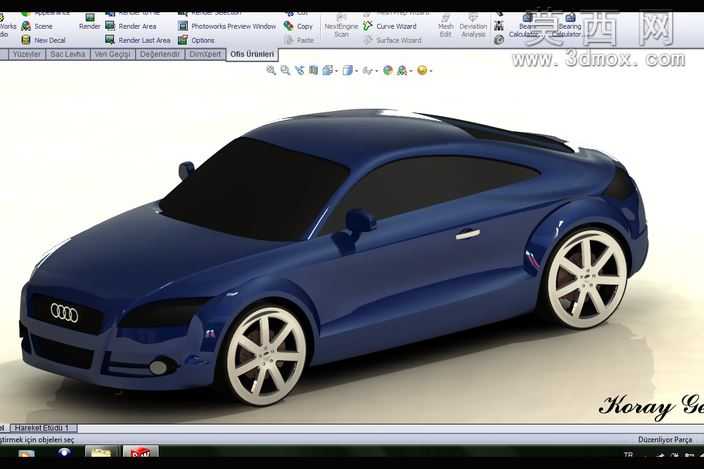Expand the Hide/Show Items dropdown arrow

click(x=376, y=71)
